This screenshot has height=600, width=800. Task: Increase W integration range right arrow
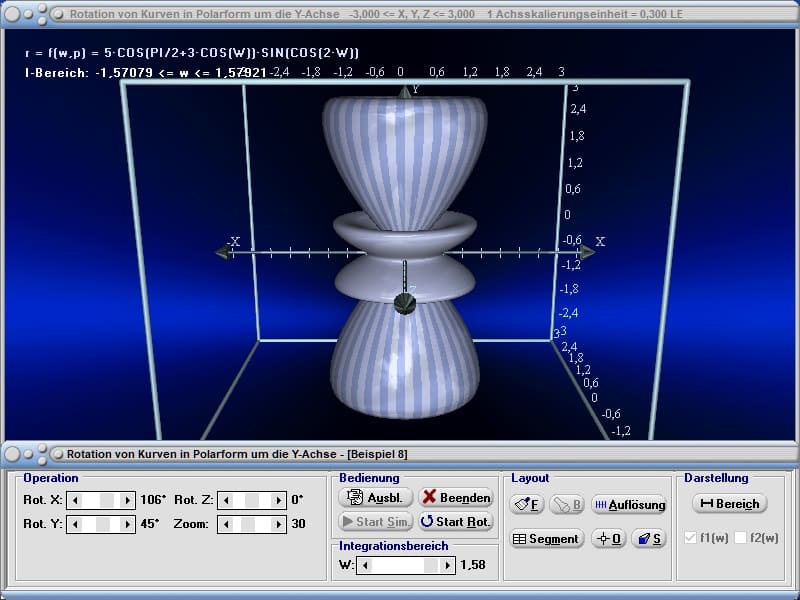(447, 565)
